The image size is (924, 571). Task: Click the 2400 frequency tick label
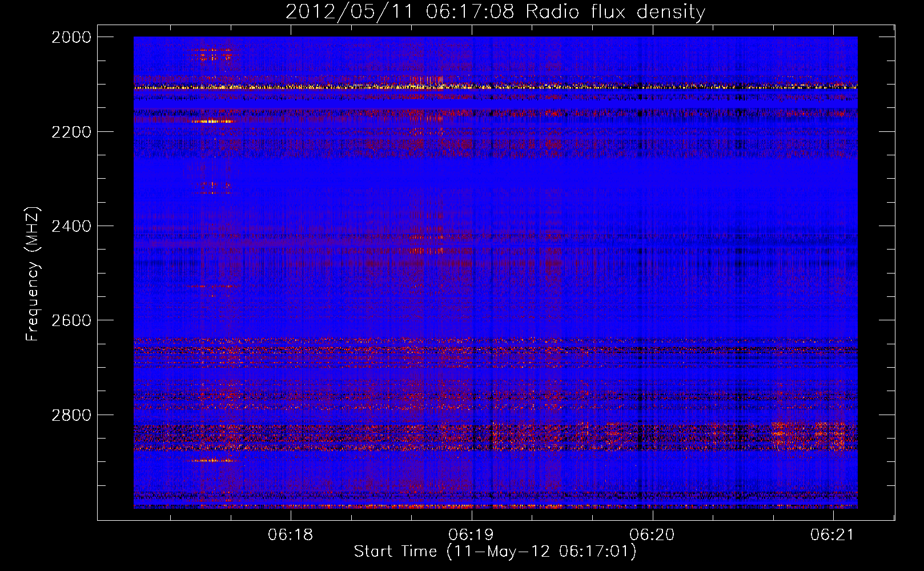pyautogui.click(x=71, y=226)
